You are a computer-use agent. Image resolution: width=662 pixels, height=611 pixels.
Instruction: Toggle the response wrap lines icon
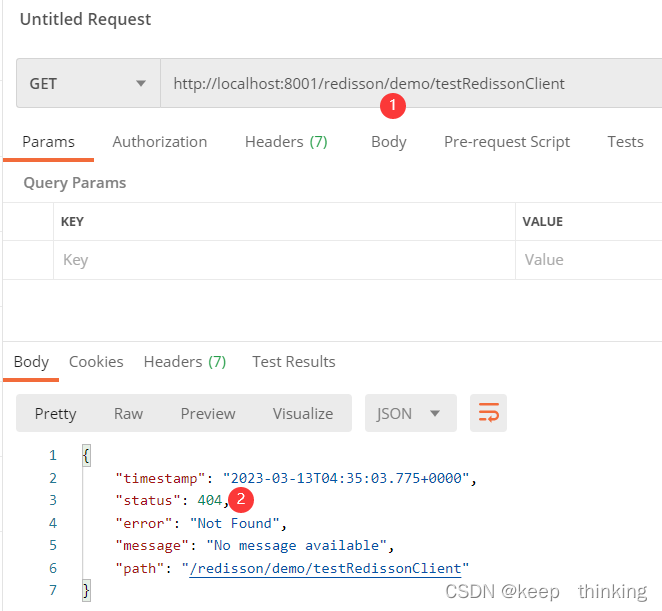click(x=489, y=413)
